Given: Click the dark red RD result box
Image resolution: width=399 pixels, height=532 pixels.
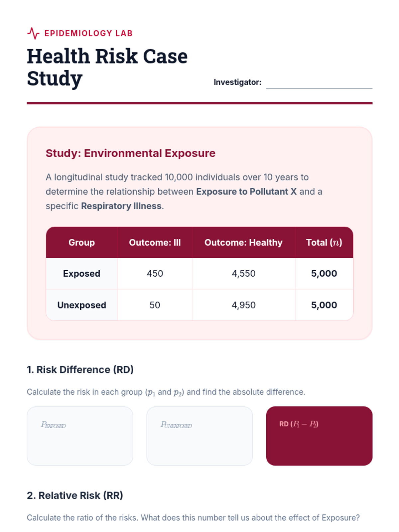Looking at the screenshot, I should click(x=319, y=436).
